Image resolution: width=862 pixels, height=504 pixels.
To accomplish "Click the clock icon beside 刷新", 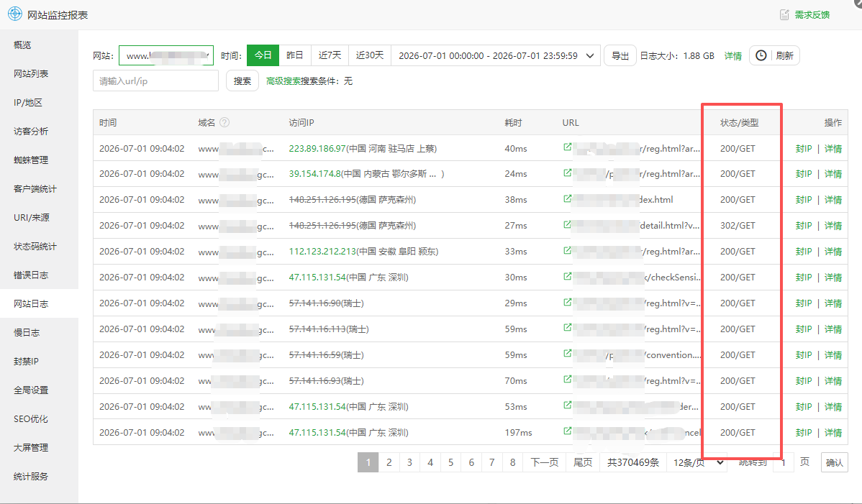I will click(x=761, y=55).
